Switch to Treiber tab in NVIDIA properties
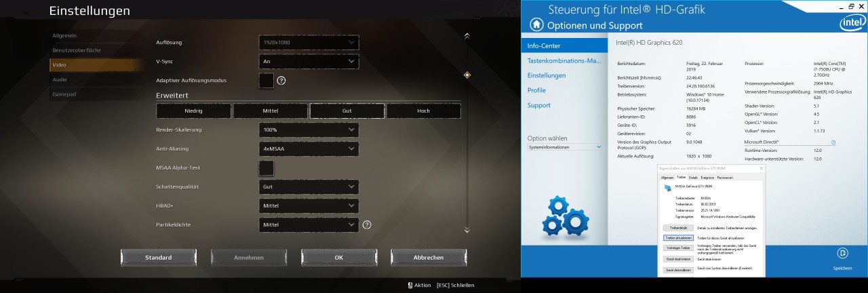868x293 pixels. [682, 178]
